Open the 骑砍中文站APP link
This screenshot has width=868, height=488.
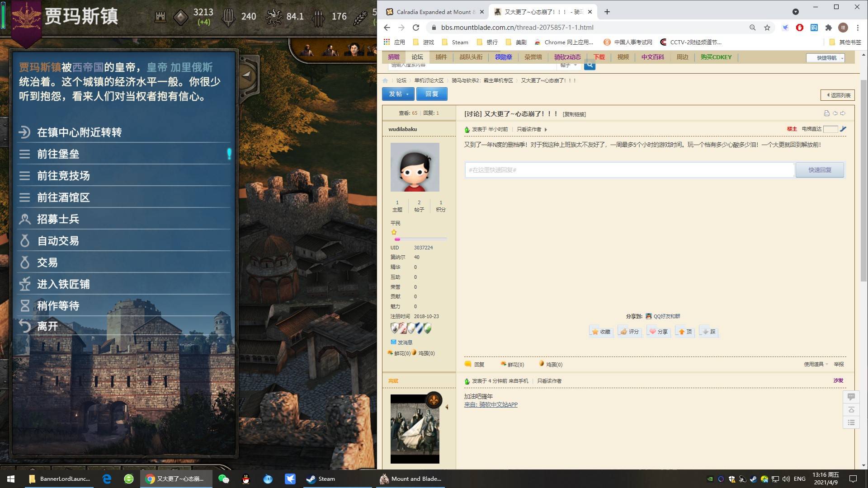[498, 405]
